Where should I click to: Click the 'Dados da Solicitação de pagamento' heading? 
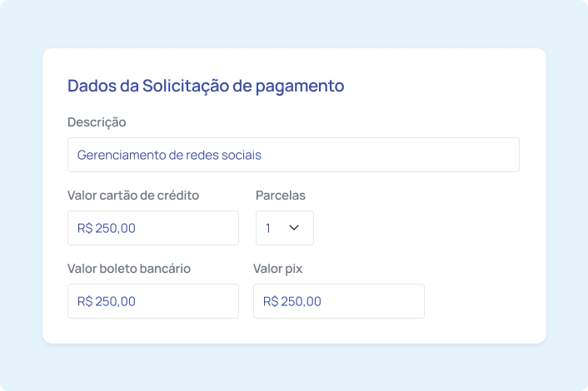[206, 86]
